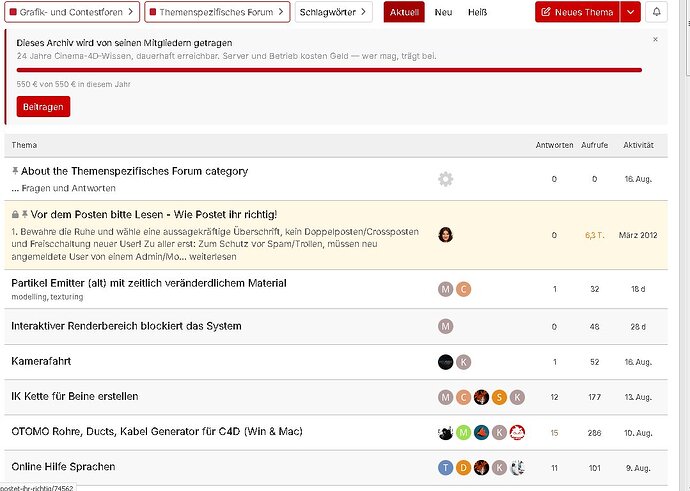Open the woman avatar on the 'Vor dem Posten' row
The width and height of the screenshot is (690, 491).
click(445, 235)
